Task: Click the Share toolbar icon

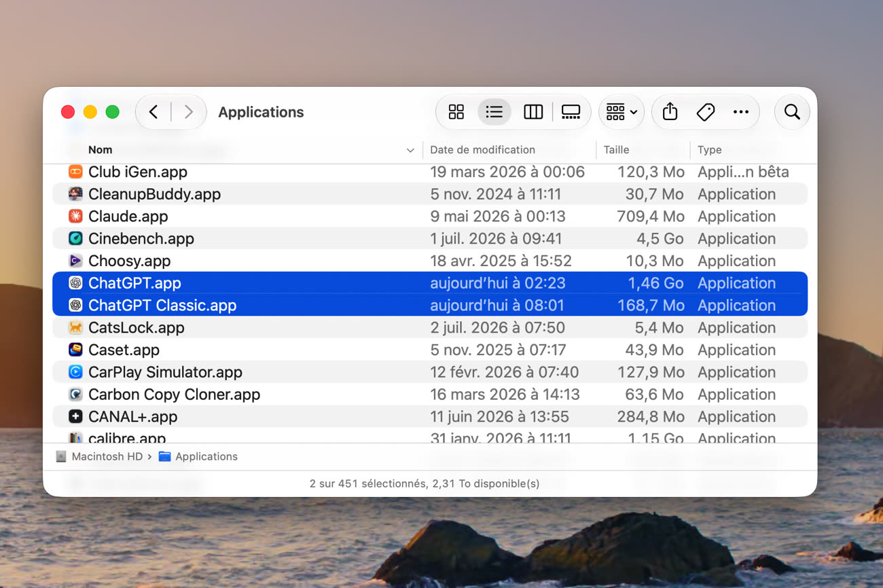Action: [x=670, y=112]
